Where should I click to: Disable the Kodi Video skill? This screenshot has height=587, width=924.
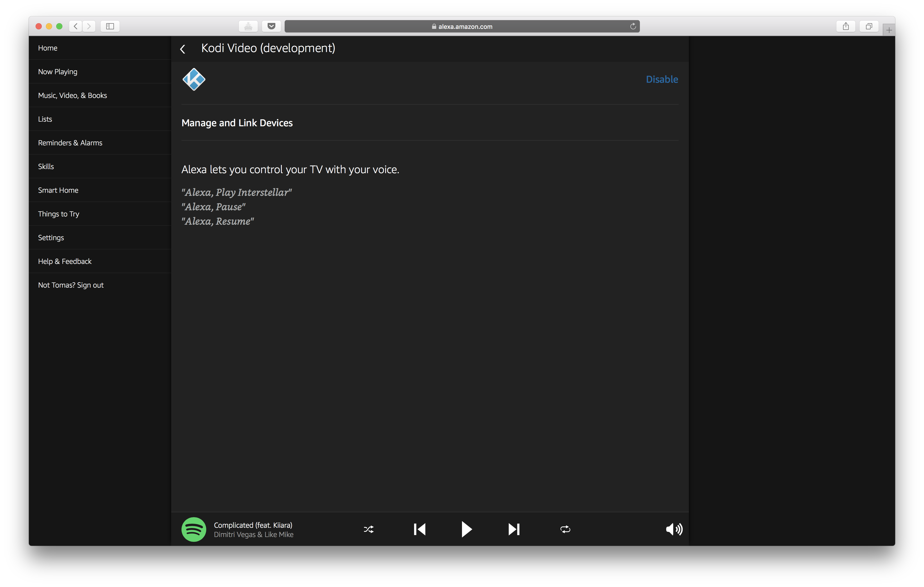[662, 79]
